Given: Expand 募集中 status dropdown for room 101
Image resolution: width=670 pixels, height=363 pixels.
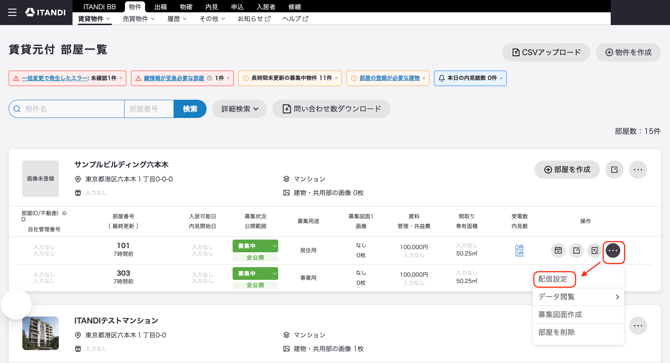Looking at the screenshot, I should (x=255, y=246).
